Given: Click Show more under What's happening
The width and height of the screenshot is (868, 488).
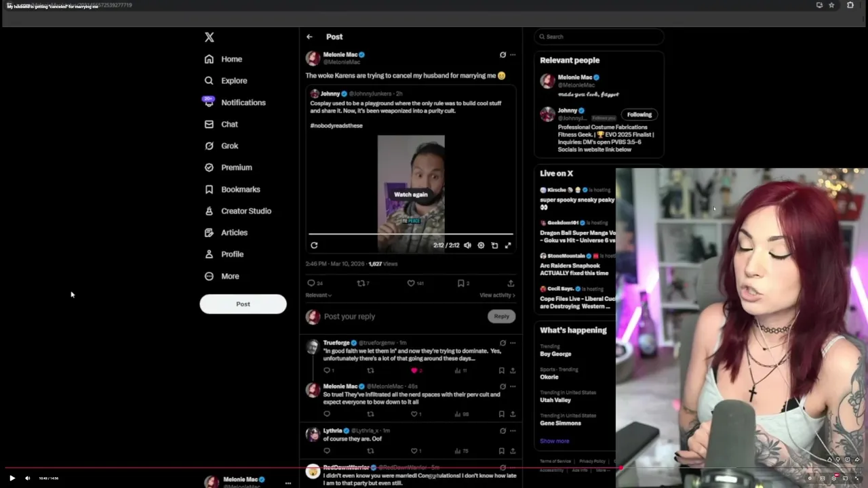Looking at the screenshot, I should [555, 441].
